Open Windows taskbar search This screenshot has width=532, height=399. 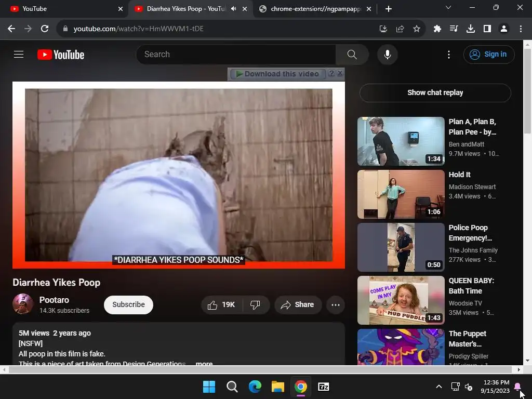pyautogui.click(x=232, y=387)
